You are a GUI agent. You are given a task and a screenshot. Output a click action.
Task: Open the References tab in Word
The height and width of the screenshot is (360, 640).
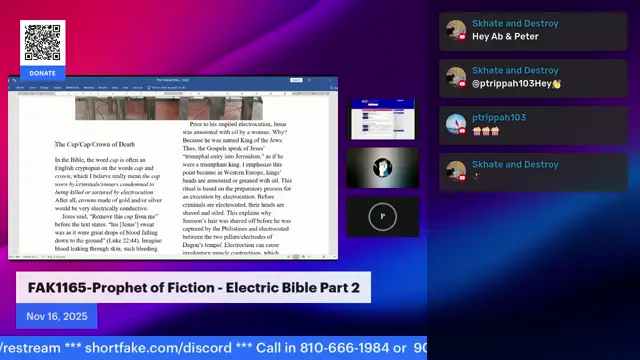coord(72,87)
